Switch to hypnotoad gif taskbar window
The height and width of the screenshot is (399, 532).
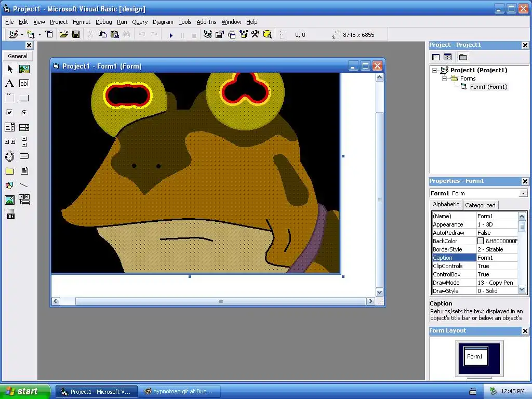pos(179,392)
